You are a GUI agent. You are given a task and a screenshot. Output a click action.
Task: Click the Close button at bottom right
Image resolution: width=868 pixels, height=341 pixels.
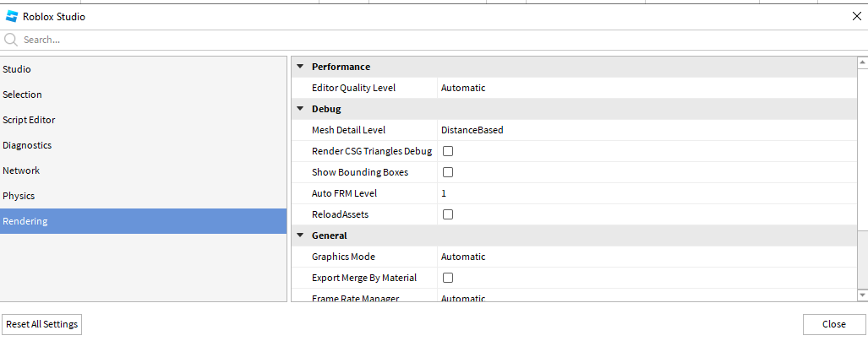(x=833, y=324)
